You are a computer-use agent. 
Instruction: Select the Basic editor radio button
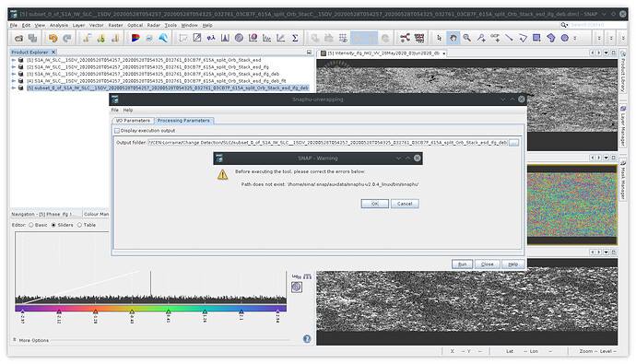[30, 225]
